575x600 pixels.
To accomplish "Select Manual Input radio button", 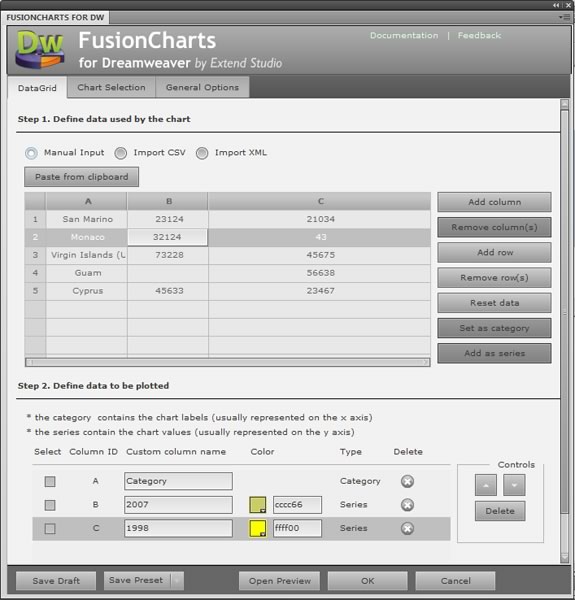I will click(31, 153).
